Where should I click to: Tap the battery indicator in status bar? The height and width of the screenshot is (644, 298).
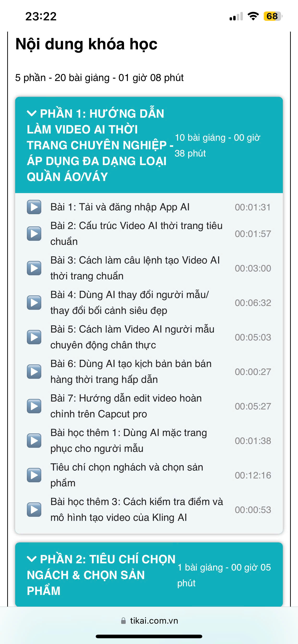273,16
